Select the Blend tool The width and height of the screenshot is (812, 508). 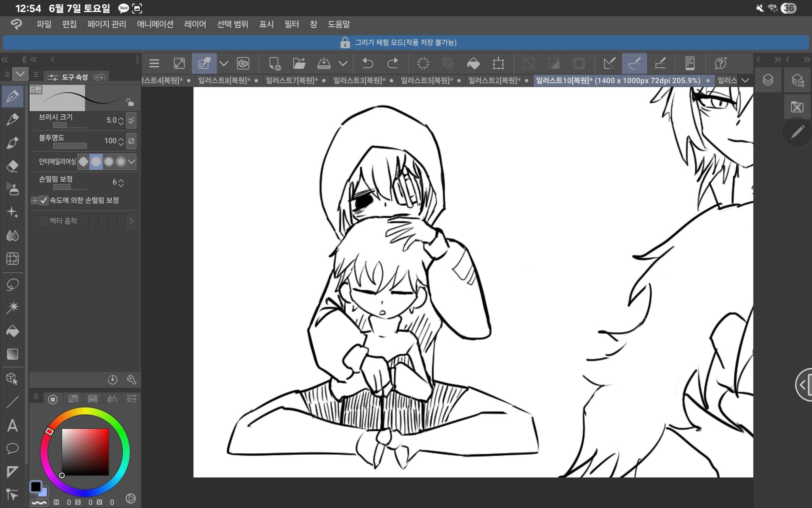(x=12, y=236)
